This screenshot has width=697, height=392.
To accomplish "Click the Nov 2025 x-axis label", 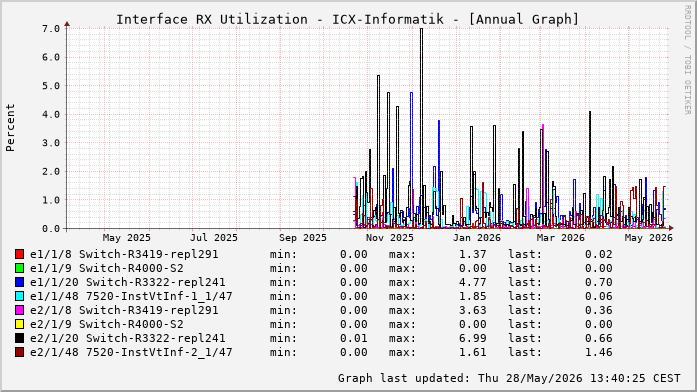I will click(390, 238).
